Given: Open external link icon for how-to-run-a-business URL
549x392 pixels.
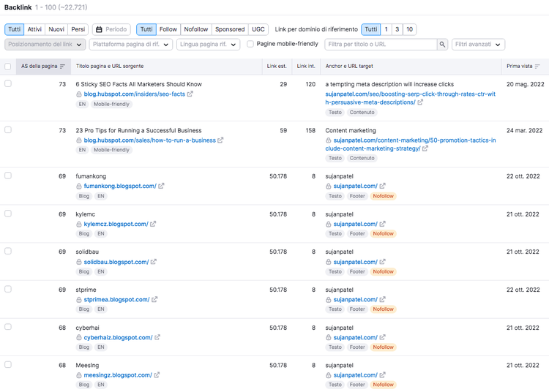Looking at the screenshot, I should pyautogui.click(x=220, y=140).
